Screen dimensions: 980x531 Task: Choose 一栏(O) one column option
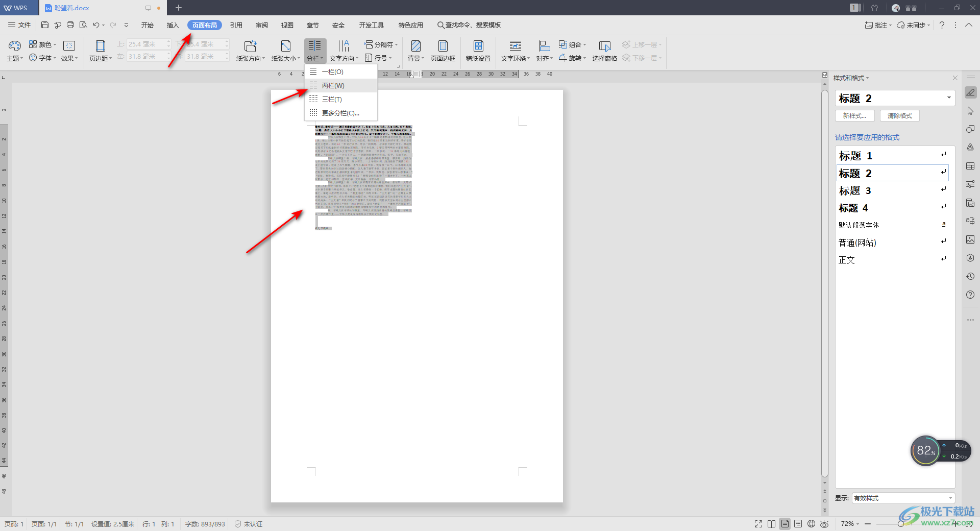341,71
